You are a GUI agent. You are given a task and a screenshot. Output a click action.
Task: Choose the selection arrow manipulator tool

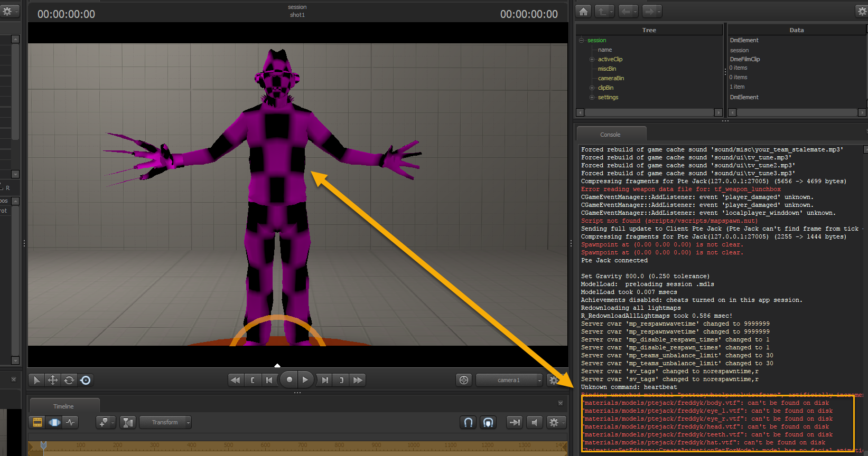coord(36,380)
